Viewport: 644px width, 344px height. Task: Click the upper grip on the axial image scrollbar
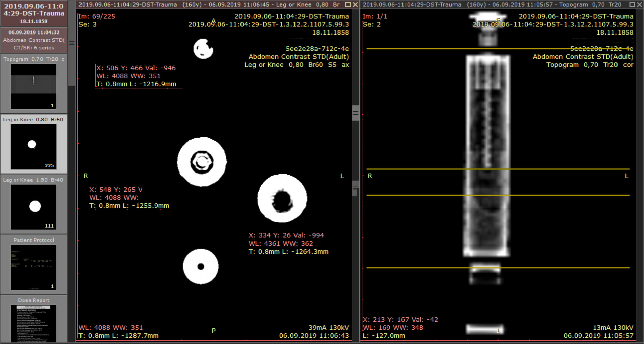tap(355, 113)
